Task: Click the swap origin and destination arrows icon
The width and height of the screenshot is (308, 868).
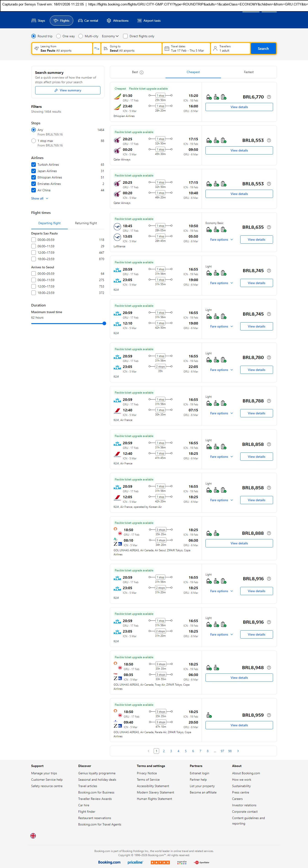Action: [x=97, y=48]
